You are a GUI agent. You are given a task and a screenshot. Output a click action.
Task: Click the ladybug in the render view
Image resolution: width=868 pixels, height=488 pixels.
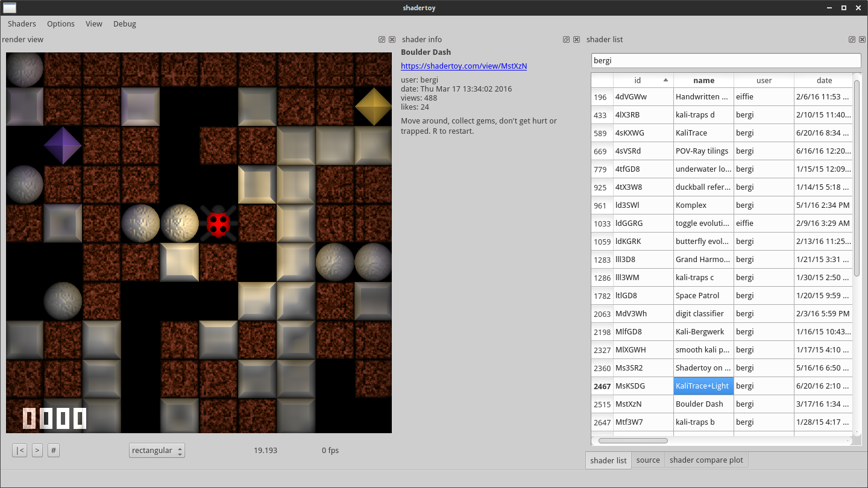218,224
